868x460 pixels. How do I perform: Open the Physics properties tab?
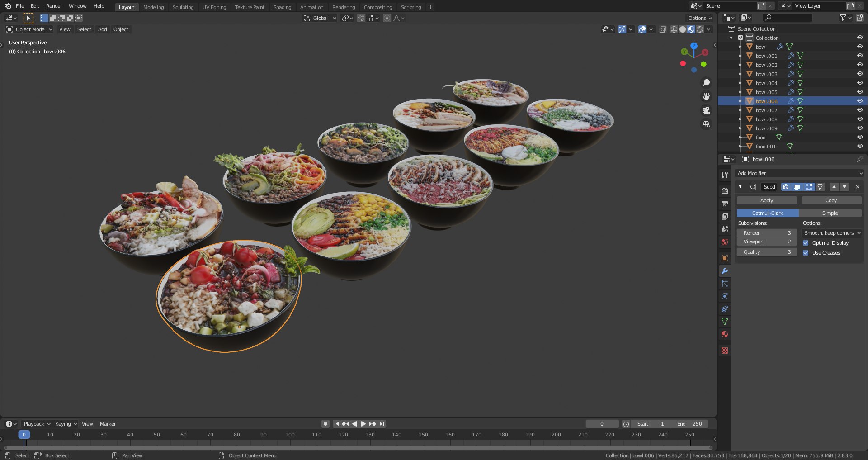725,296
